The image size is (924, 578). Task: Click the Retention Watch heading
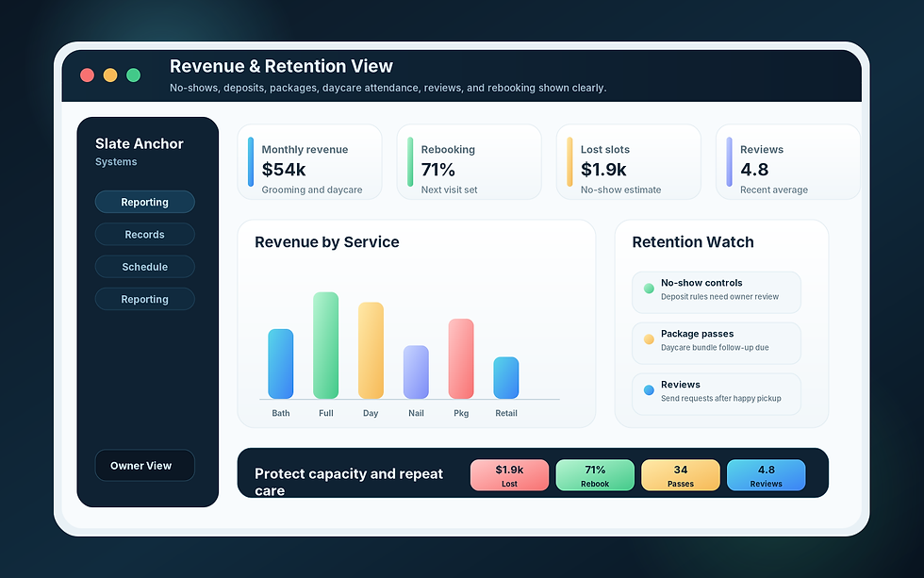(692, 242)
